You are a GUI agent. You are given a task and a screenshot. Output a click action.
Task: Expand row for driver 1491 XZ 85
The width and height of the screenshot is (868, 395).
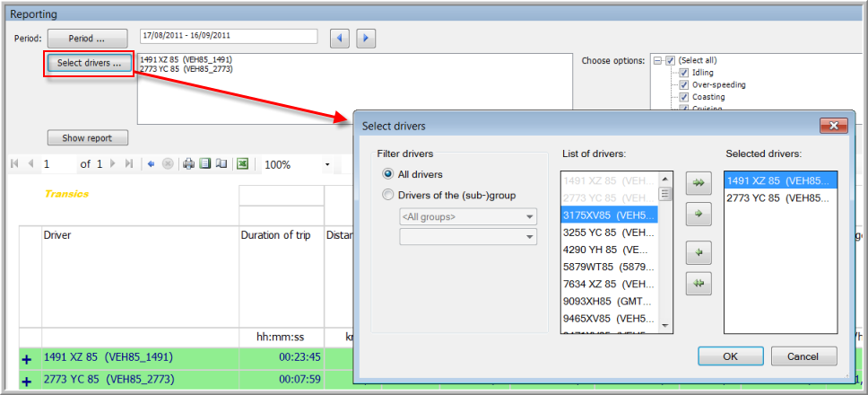click(27, 358)
